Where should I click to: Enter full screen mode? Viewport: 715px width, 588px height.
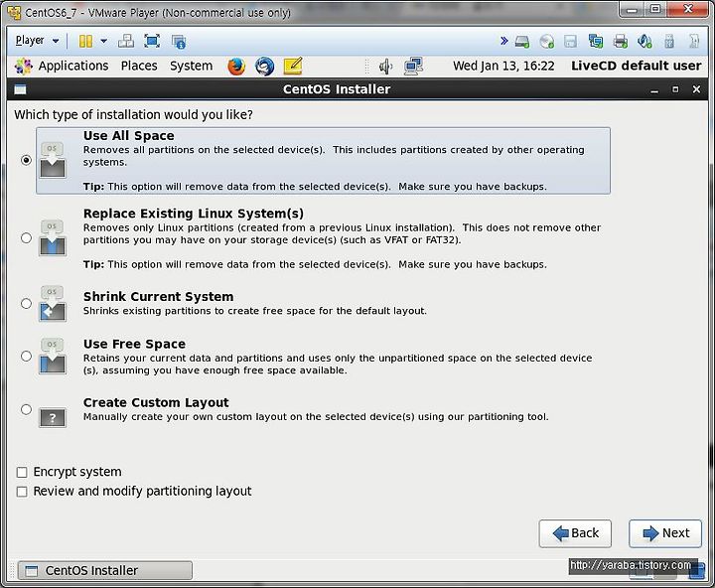(152, 41)
